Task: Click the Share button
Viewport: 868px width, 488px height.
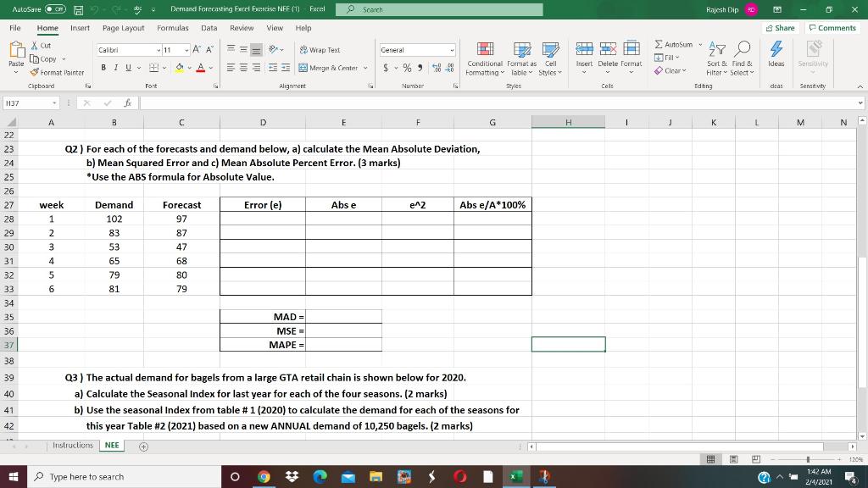Action: (780, 27)
